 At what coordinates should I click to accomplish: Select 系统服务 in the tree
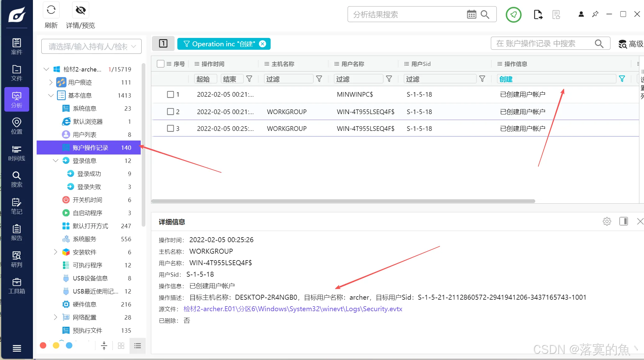point(84,239)
